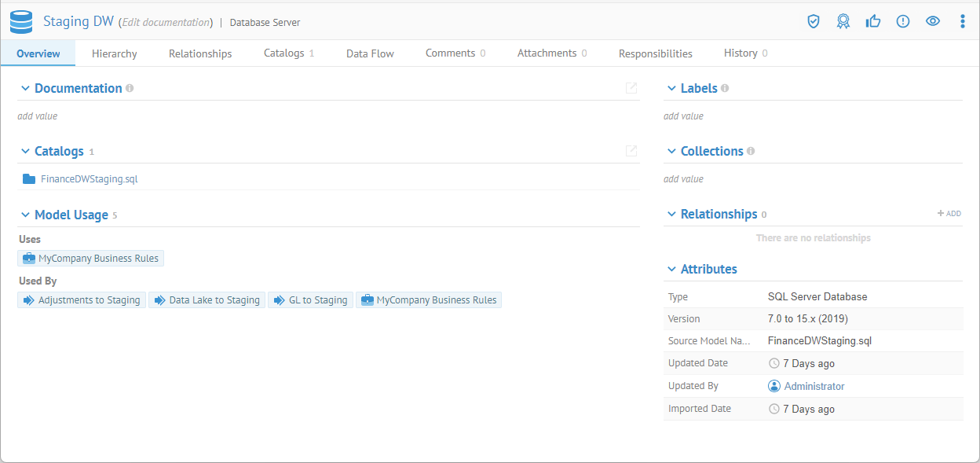Toggle the eye watcher icon
Viewport: 980px width, 463px height.
point(933,22)
